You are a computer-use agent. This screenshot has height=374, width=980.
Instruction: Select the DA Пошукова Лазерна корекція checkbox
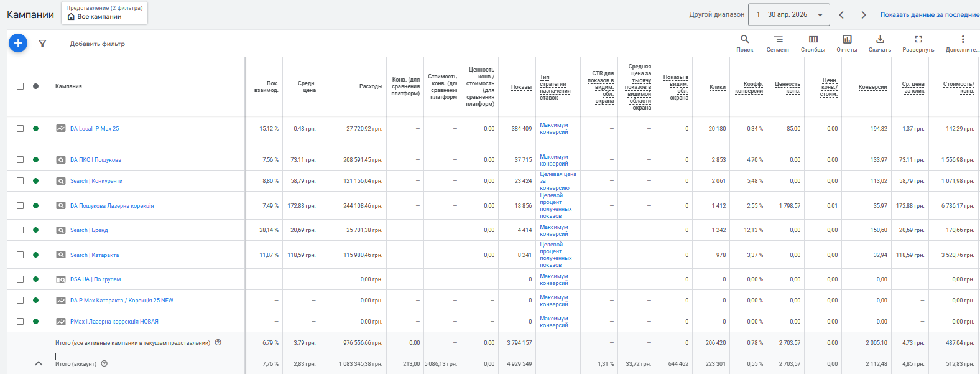(20, 205)
